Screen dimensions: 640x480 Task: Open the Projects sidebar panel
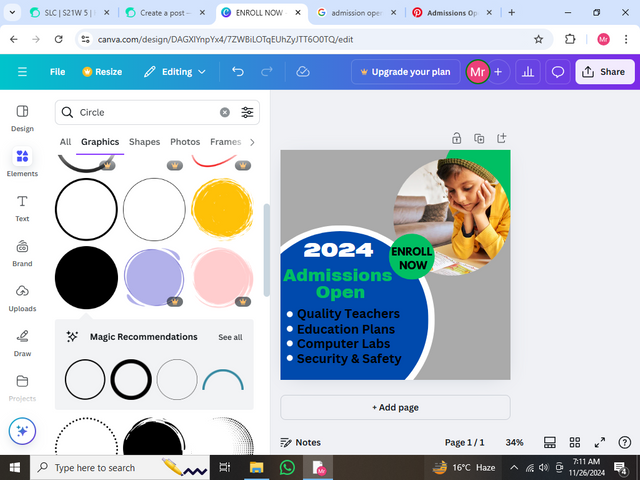pyautogui.click(x=22, y=388)
